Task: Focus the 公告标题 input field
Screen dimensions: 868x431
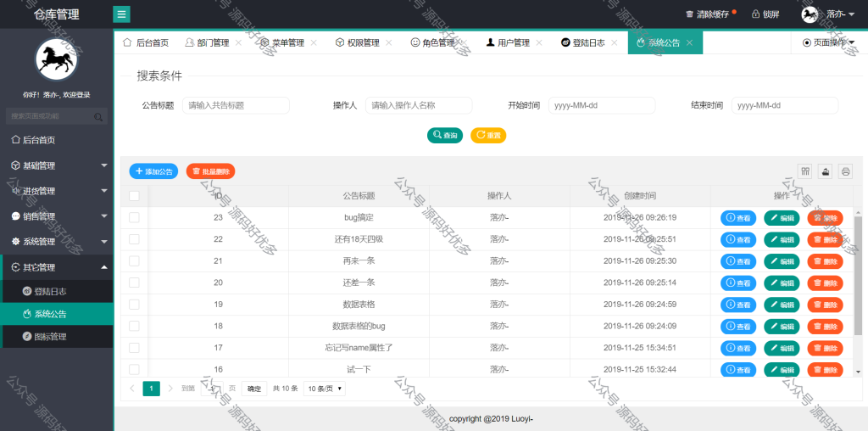Action: click(236, 105)
